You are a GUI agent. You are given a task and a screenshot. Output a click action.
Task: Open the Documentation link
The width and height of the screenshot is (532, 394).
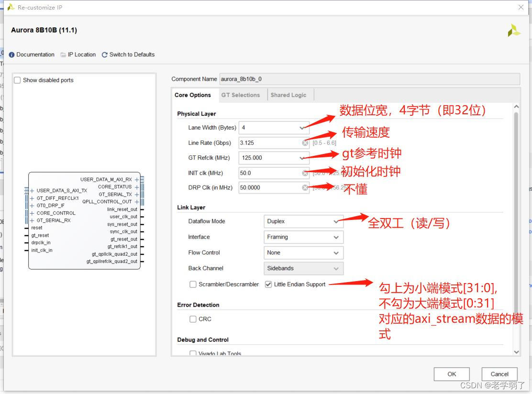[x=35, y=55]
